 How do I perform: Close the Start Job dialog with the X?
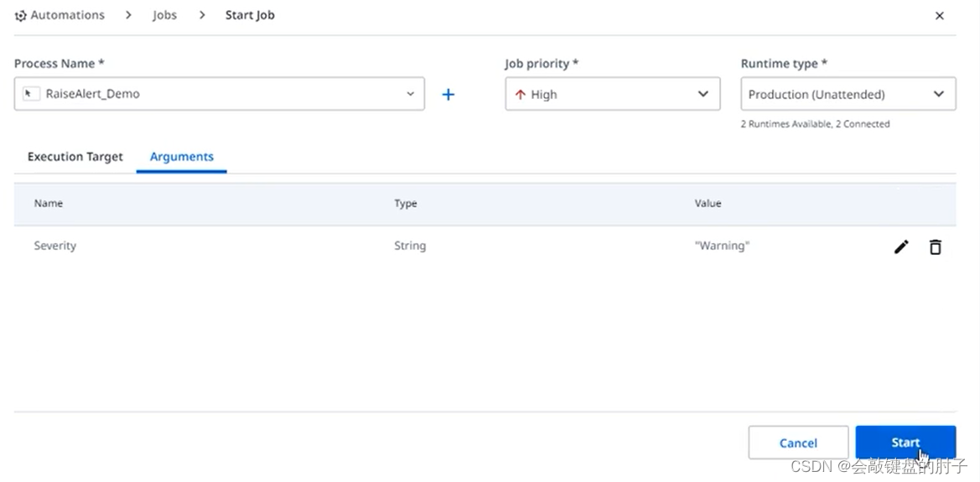(940, 16)
